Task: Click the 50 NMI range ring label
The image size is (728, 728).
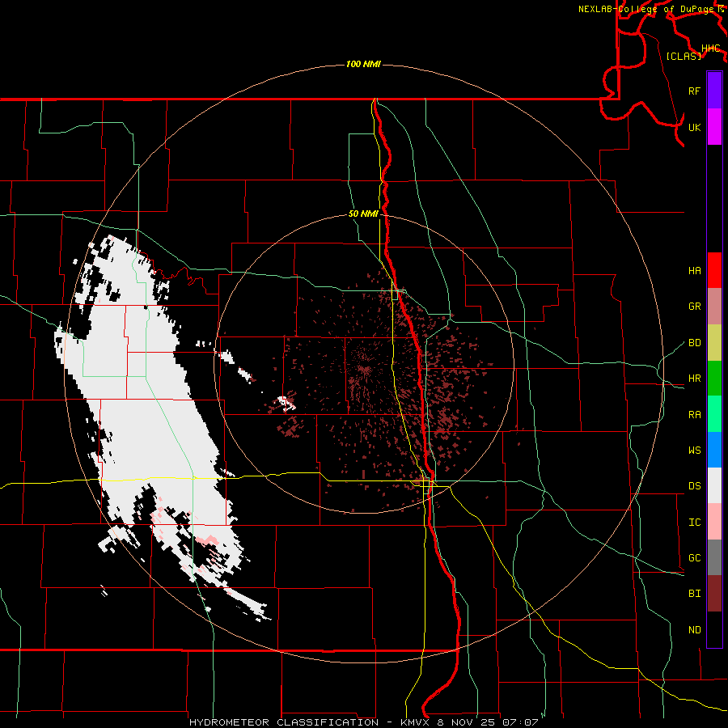Action: pyautogui.click(x=363, y=214)
